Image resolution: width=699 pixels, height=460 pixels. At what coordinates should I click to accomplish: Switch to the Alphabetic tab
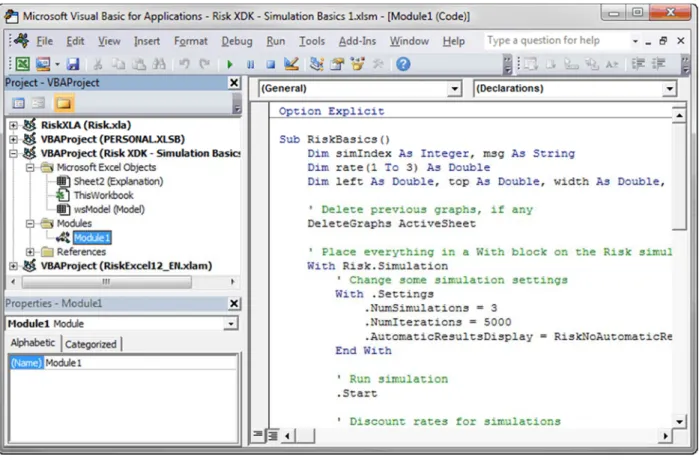pos(33,342)
